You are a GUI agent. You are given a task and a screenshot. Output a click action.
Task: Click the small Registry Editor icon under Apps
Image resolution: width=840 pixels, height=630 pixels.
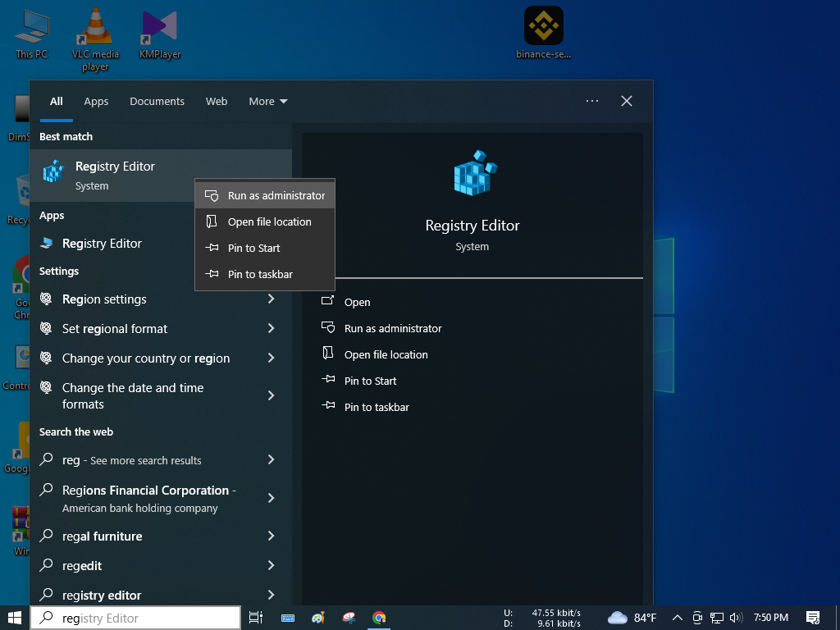(47, 243)
